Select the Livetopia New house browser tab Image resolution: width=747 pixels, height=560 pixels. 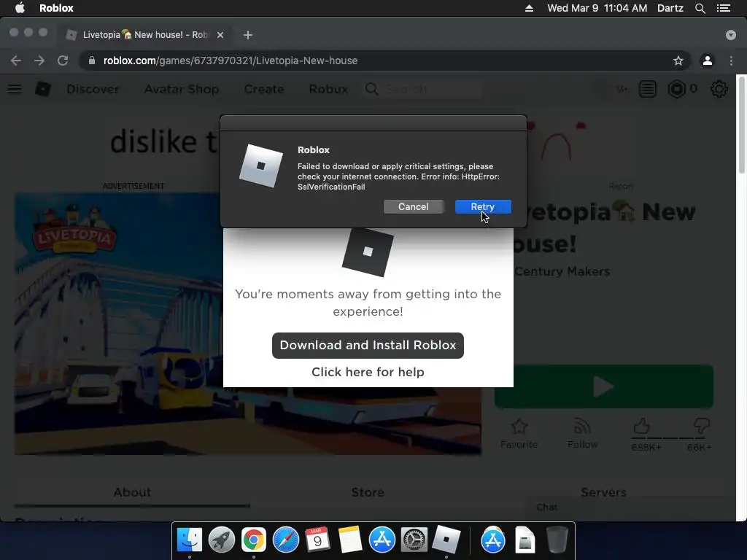click(x=145, y=35)
